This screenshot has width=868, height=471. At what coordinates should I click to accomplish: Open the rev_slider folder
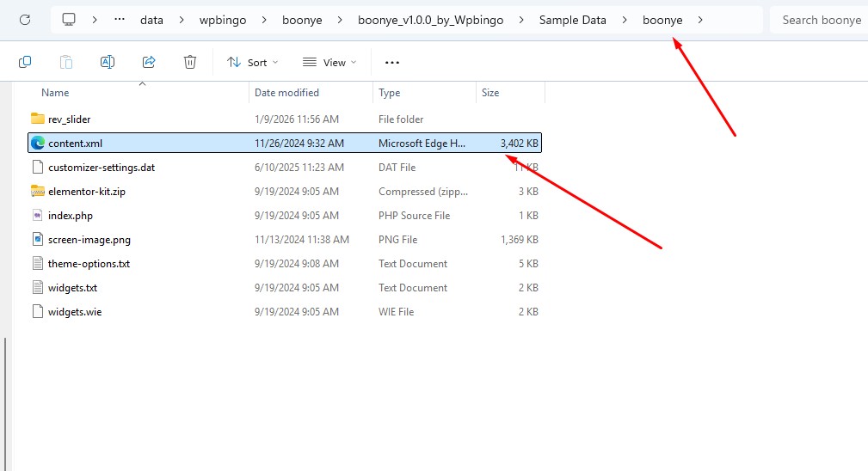click(69, 119)
